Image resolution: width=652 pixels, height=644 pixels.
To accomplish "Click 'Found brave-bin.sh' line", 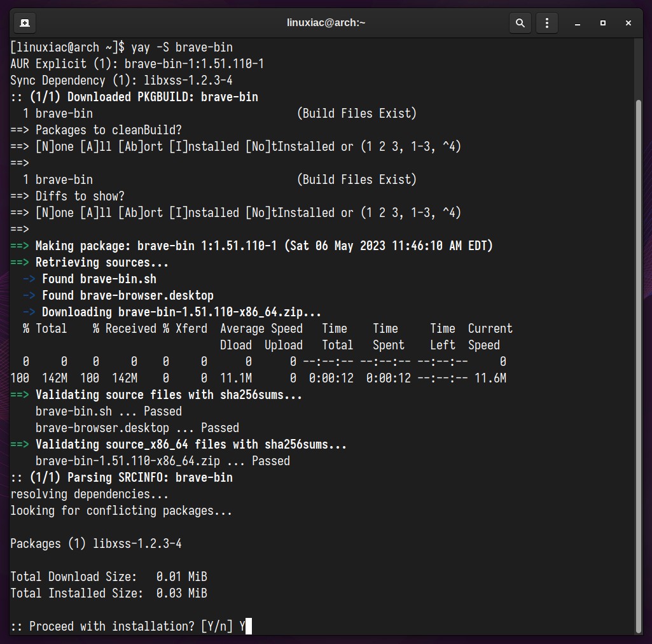I will click(90, 279).
